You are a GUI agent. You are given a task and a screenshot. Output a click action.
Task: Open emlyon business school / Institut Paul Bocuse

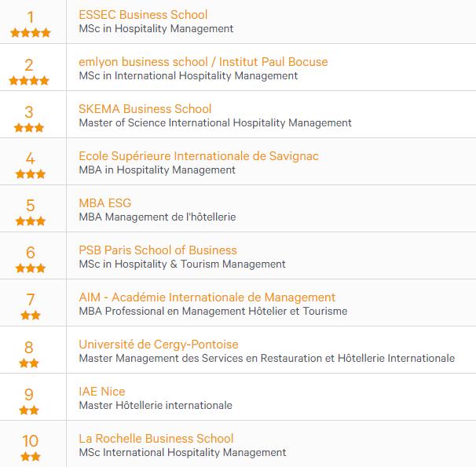[x=203, y=62]
